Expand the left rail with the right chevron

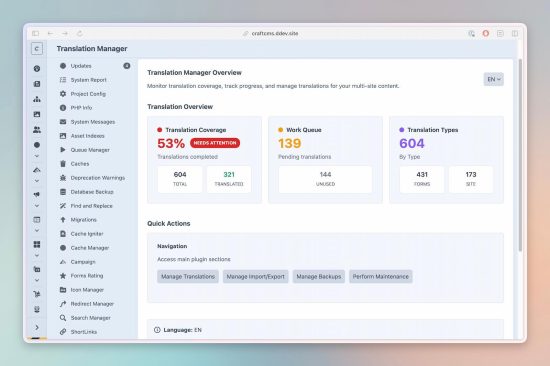(37, 327)
